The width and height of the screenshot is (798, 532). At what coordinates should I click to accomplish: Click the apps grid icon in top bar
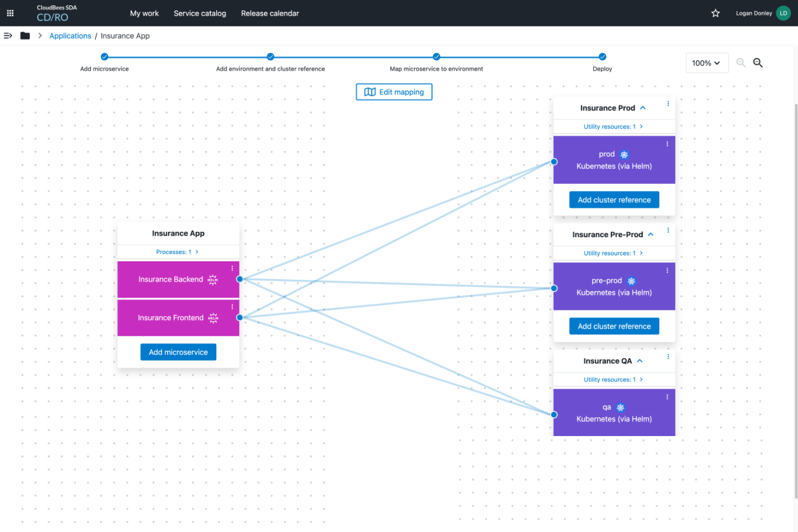point(10,13)
